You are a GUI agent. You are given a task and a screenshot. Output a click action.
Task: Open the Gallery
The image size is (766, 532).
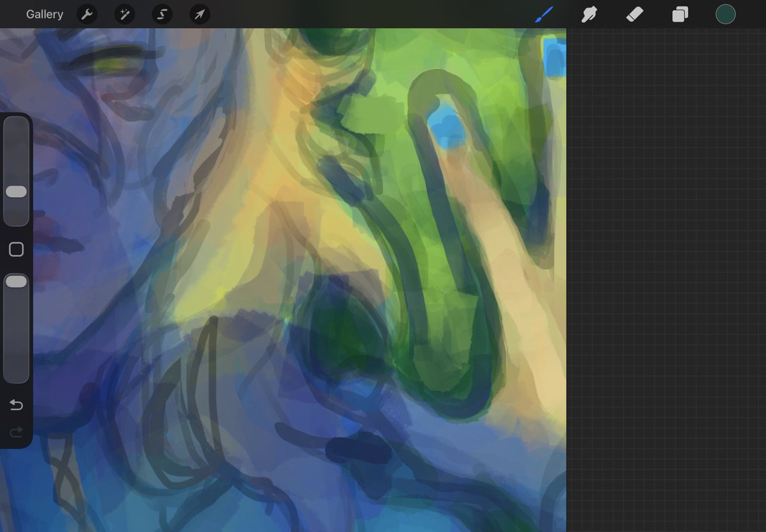coord(45,14)
